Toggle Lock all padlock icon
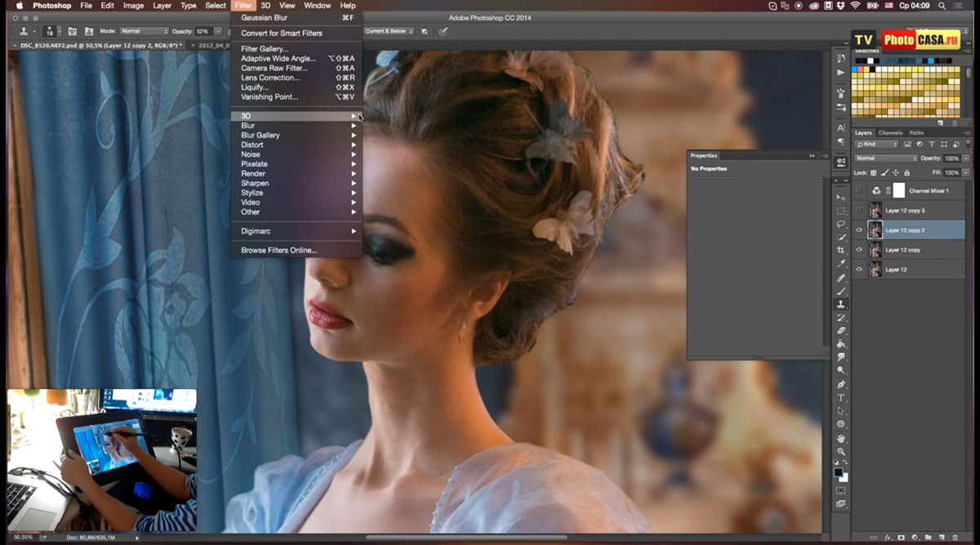Image resolution: width=980 pixels, height=545 pixels. [x=906, y=173]
